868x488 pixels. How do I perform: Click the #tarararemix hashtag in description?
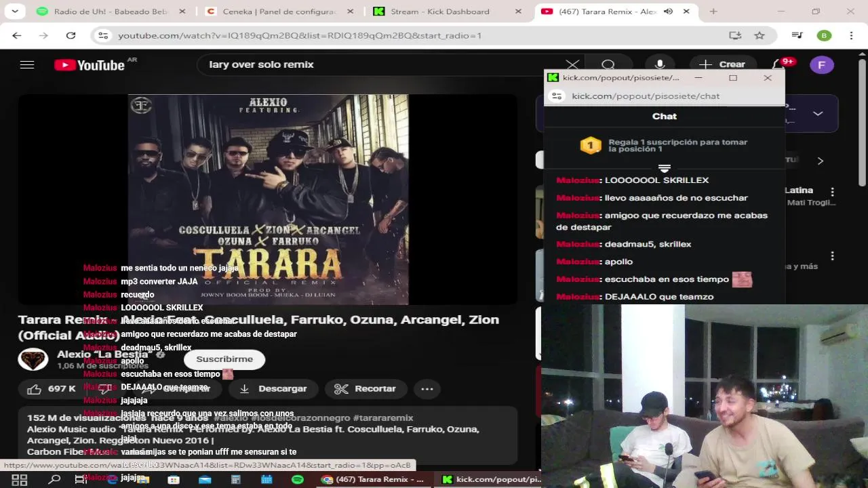383,418
